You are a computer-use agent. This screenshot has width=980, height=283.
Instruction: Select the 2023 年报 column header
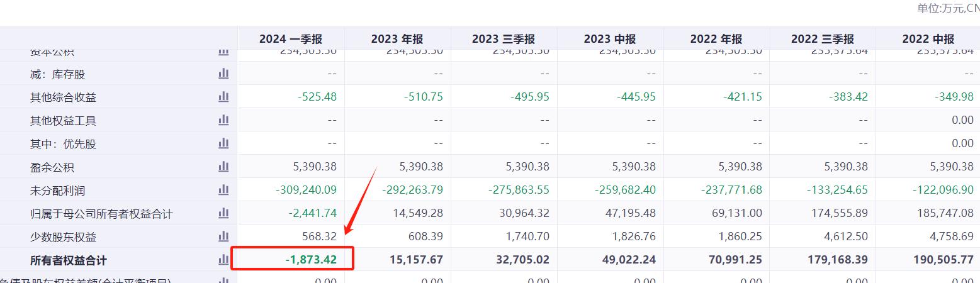coord(398,38)
